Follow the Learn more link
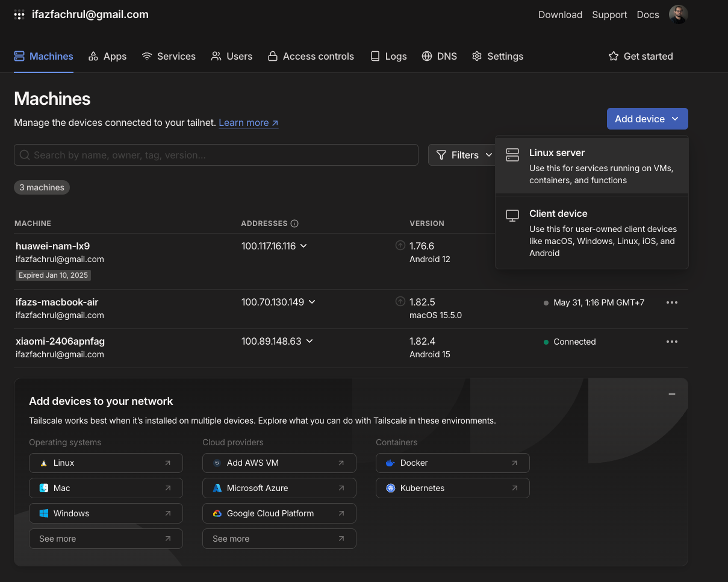This screenshot has height=582, width=728. coord(249,122)
